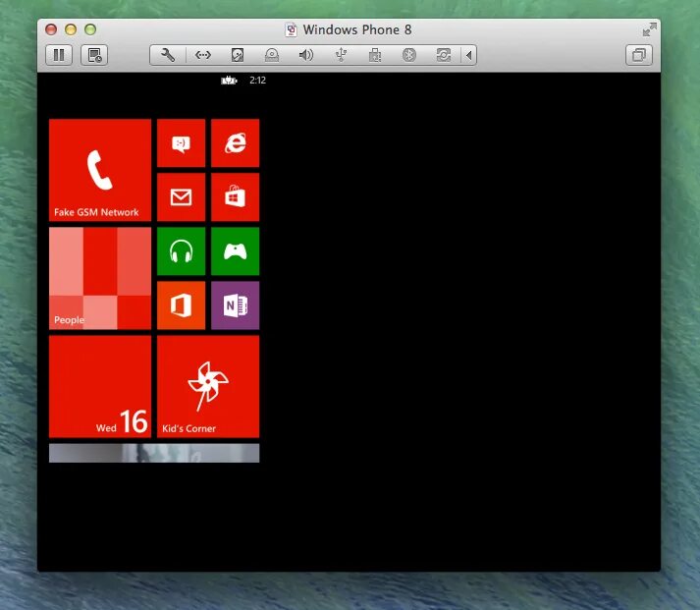The image size is (700, 610).
Task: Open the VM snapshots button
Action: pyautogui.click(x=94, y=55)
